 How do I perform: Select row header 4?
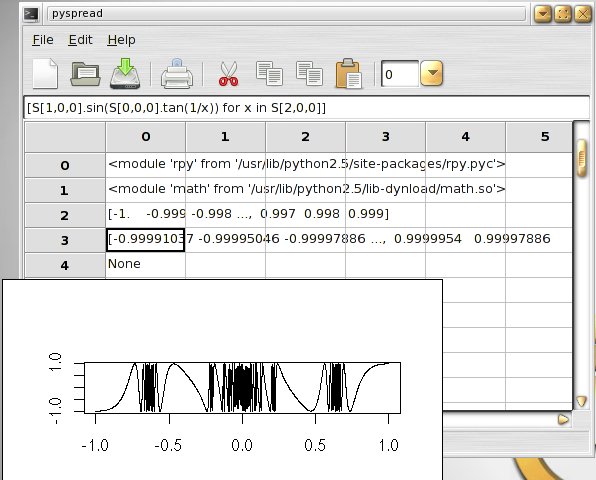tap(65, 265)
